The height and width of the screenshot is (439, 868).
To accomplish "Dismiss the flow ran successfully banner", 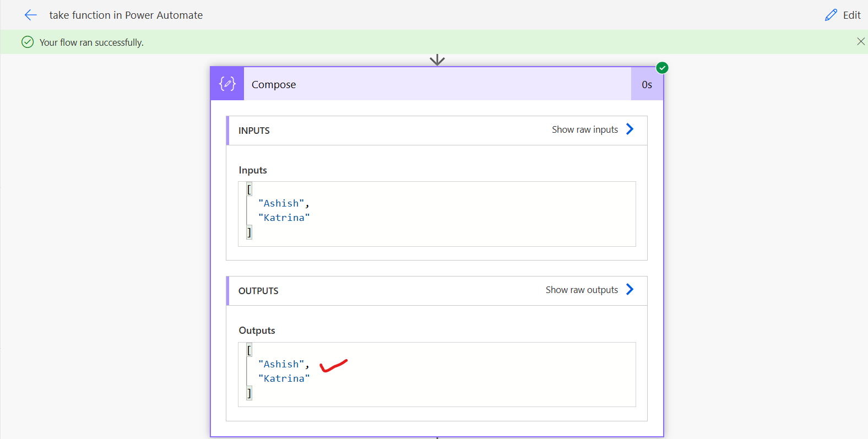I will [x=860, y=42].
